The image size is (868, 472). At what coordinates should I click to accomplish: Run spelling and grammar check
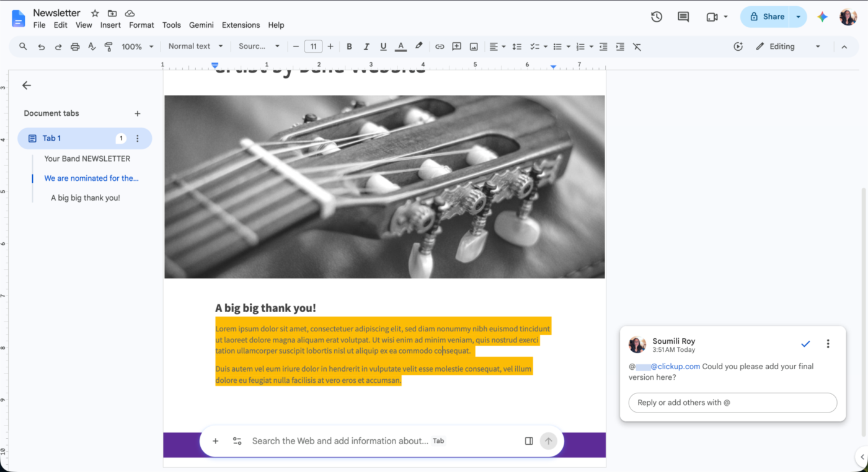92,46
